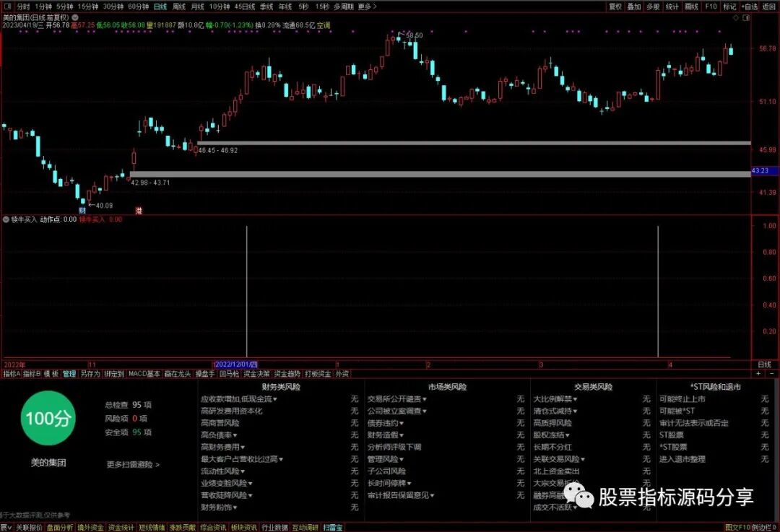The width and height of the screenshot is (780, 532).
Task: Click the 2022/12/01 date marker on timeline
Action: tap(235, 365)
